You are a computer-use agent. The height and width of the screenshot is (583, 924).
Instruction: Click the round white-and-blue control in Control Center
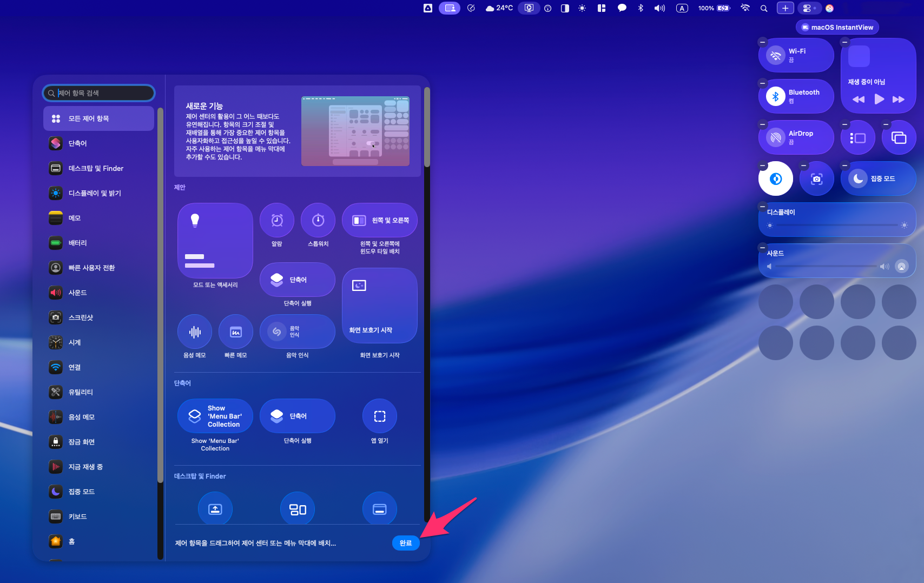[x=776, y=178]
